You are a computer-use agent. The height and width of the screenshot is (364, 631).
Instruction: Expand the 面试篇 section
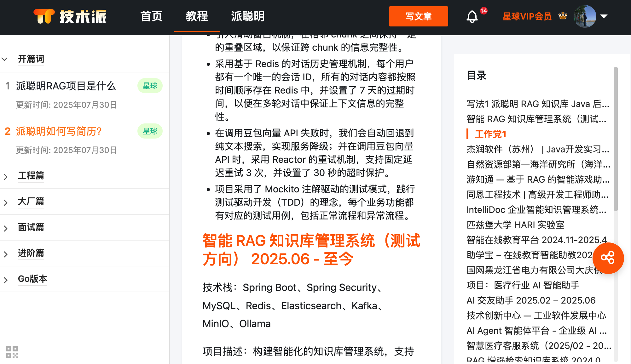(5, 228)
